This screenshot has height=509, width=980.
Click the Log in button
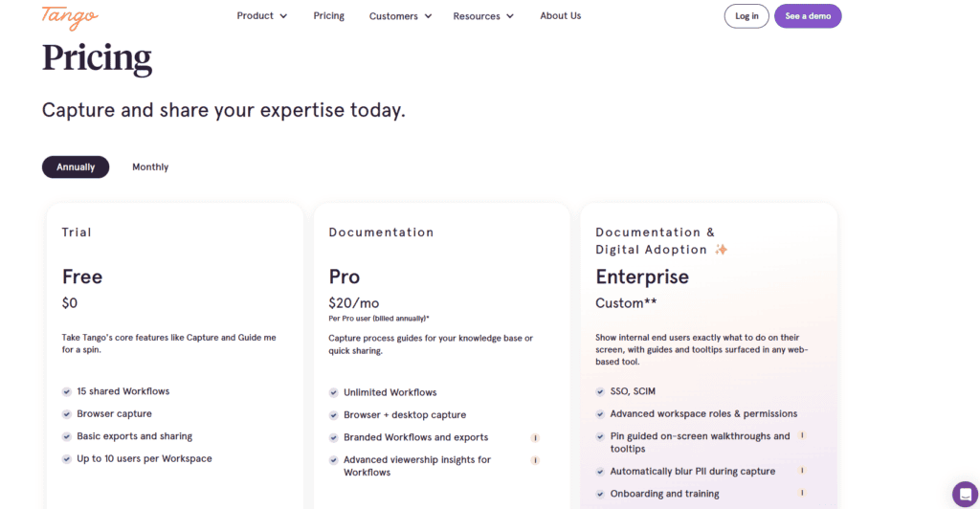[x=746, y=16]
